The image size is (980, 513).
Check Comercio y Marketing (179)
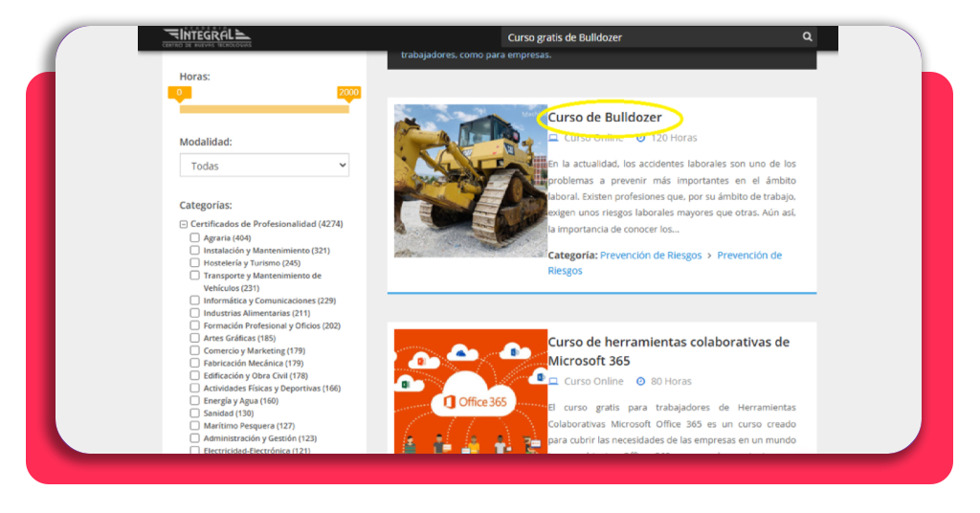195,350
